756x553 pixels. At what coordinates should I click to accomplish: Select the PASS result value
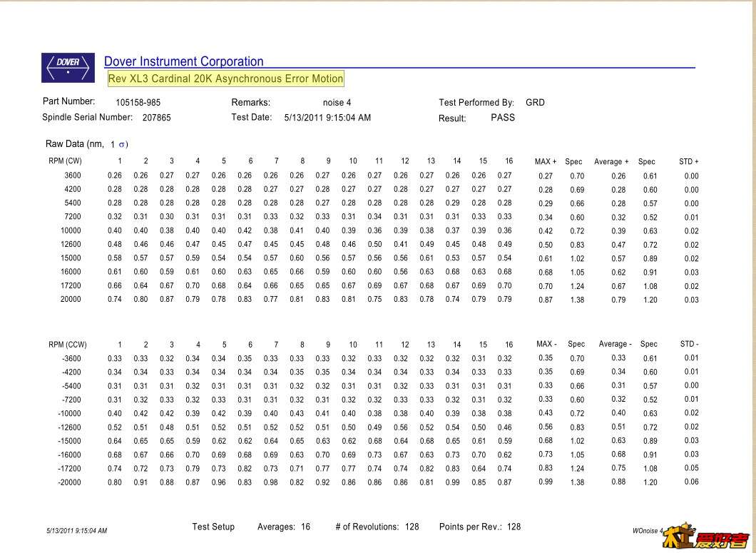tap(503, 117)
